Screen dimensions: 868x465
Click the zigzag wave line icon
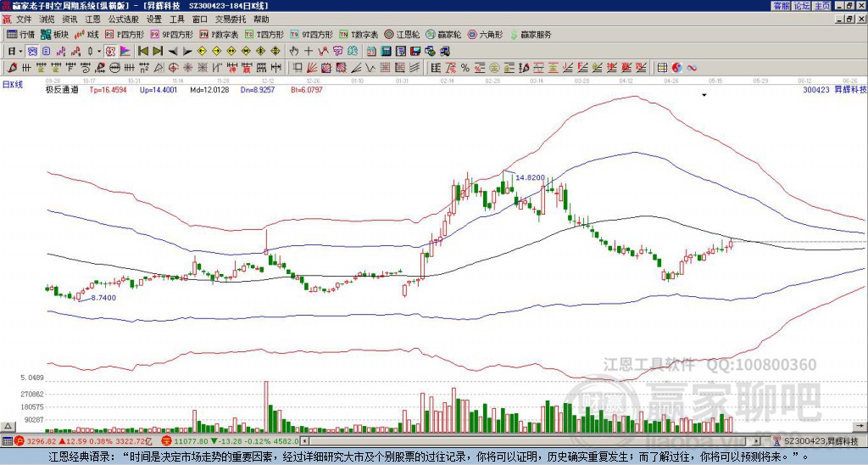click(x=370, y=68)
